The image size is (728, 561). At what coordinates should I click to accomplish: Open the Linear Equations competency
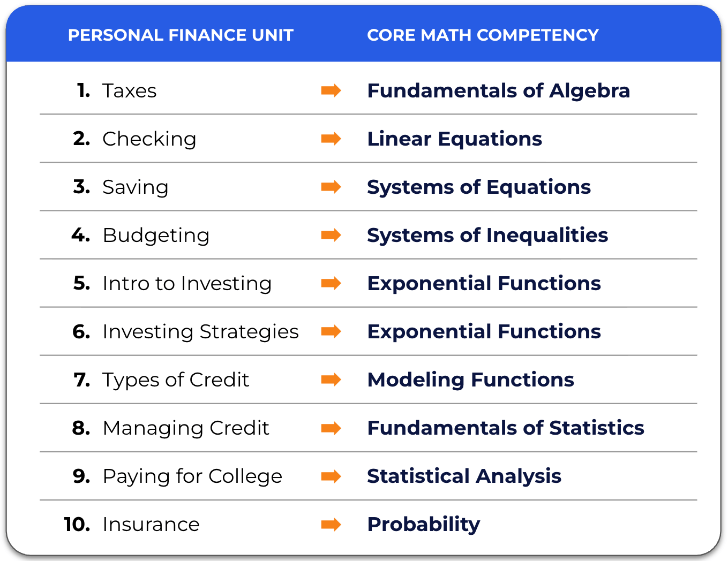[x=454, y=139]
